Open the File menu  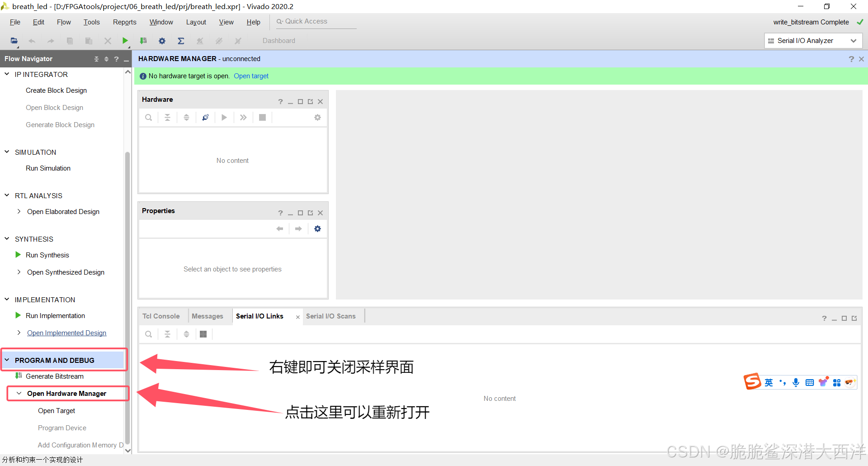click(15, 22)
